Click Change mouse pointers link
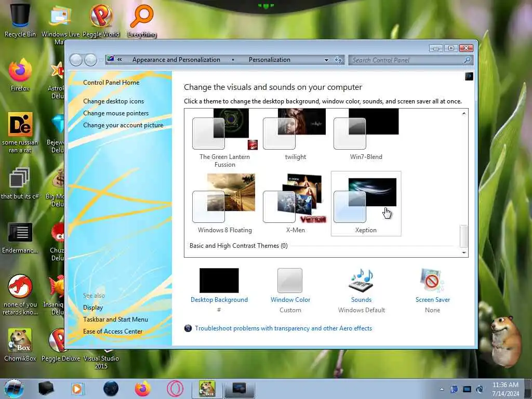The width and height of the screenshot is (532, 399). pyautogui.click(x=116, y=113)
